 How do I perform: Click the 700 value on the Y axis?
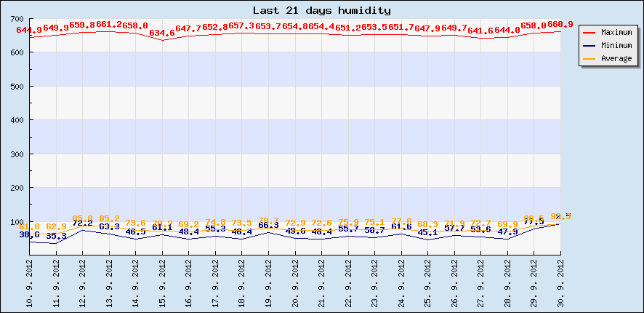(17, 19)
